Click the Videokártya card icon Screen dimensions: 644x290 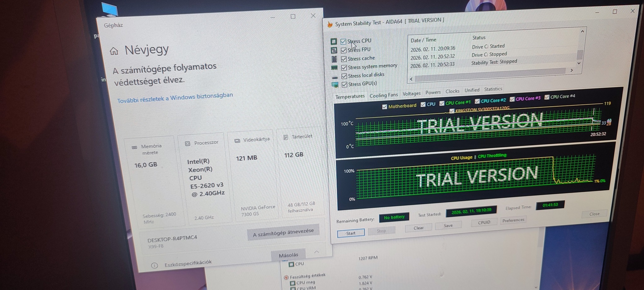click(x=237, y=140)
